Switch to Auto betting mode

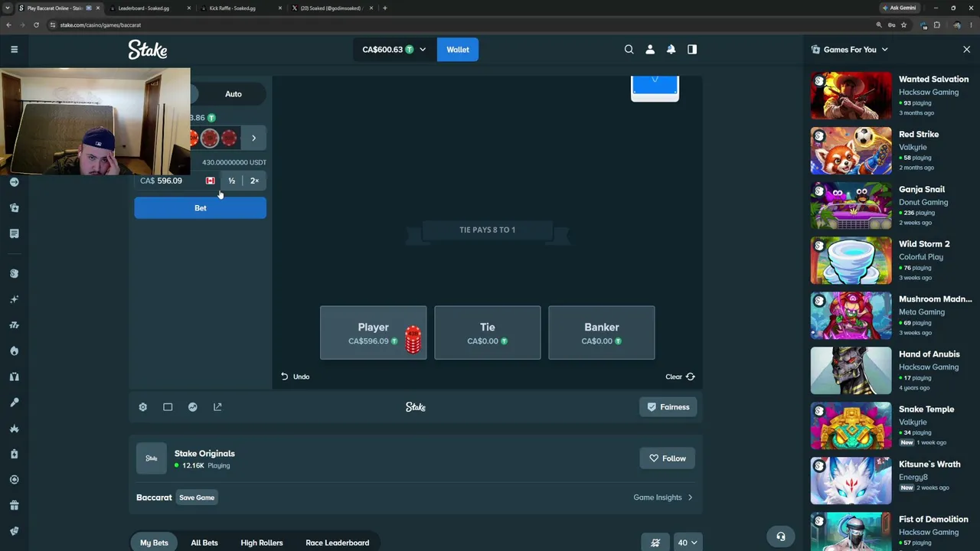pyautogui.click(x=234, y=94)
